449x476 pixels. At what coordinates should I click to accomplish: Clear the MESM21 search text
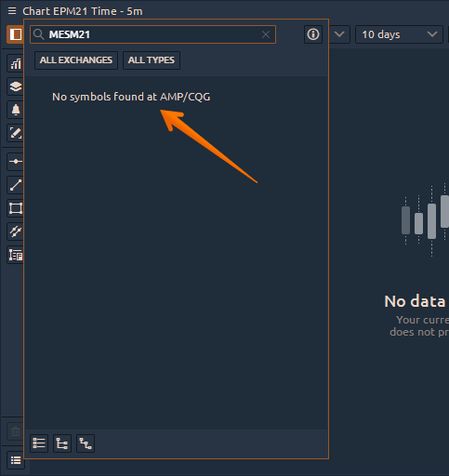point(266,34)
